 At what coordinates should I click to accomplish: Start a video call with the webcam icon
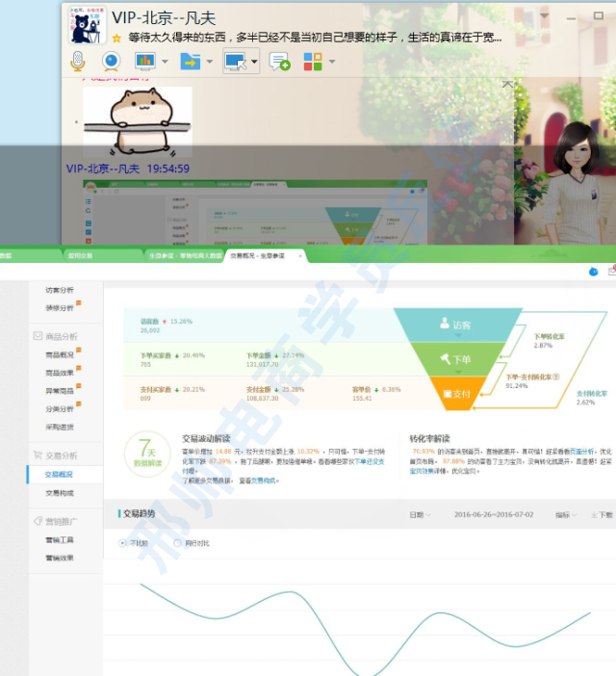click(x=112, y=61)
